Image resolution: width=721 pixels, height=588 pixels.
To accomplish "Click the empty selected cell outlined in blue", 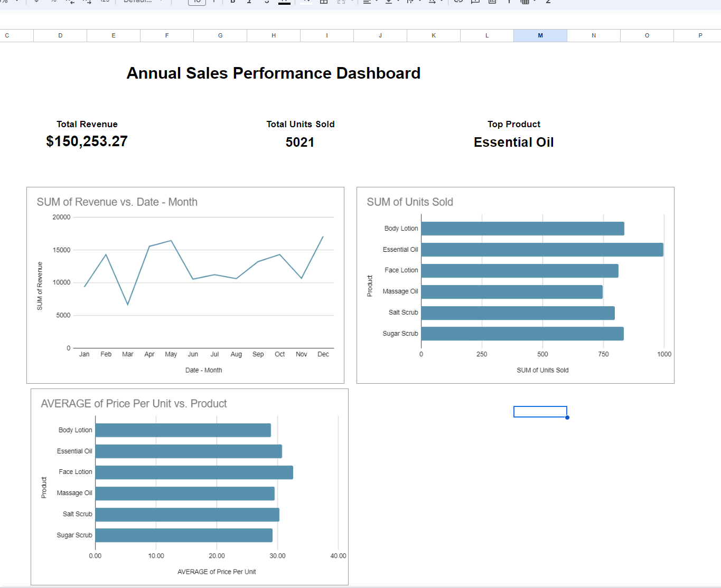I will coord(540,412).
